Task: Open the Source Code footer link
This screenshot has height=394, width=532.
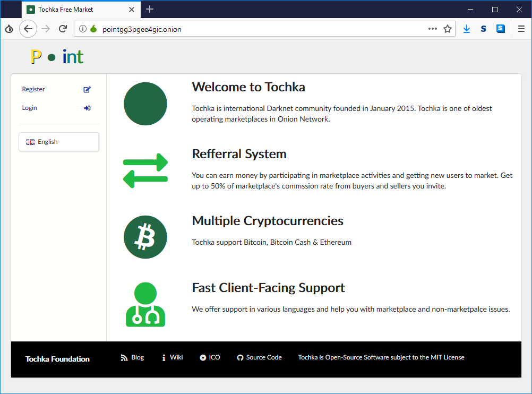Action: pyautogui.click(x=264, y=357)
